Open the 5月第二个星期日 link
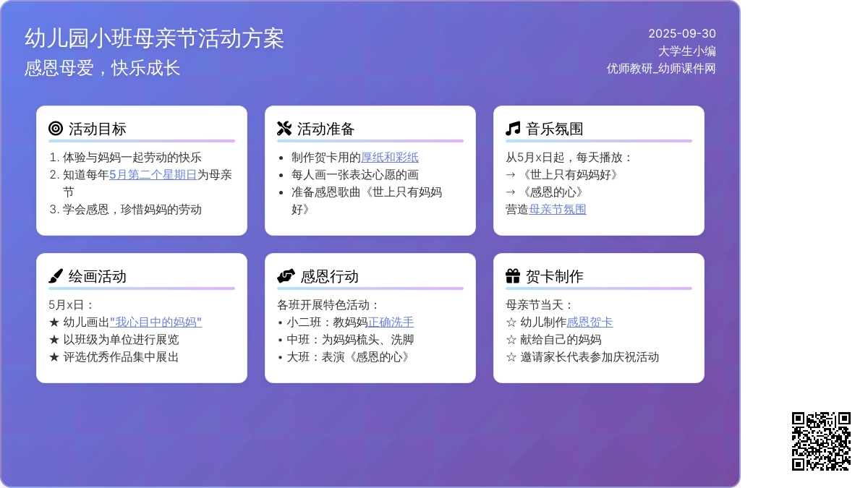This screenshot has height=488, width=868. click(x=153, y=174)
